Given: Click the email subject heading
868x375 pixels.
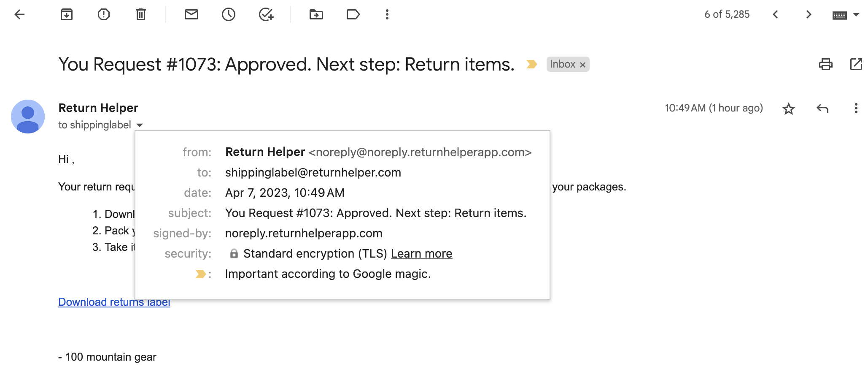Looking at the screenshot, I should (286, 64).
